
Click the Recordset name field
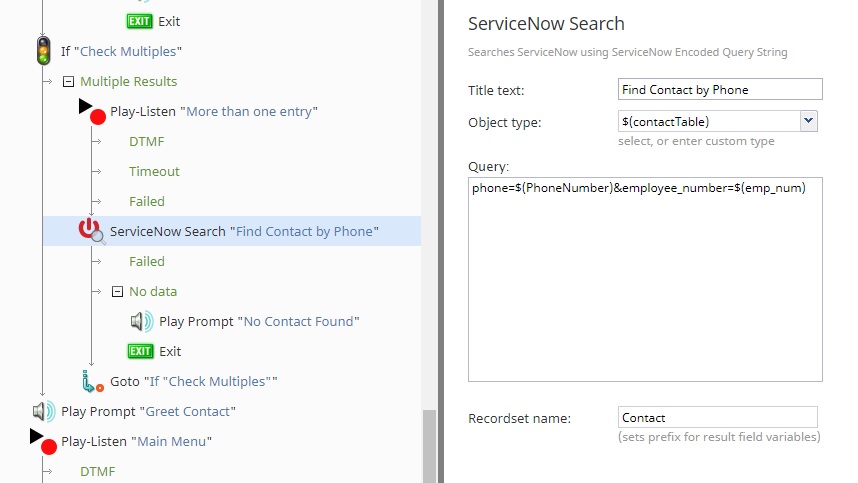[x=718, y=417]
